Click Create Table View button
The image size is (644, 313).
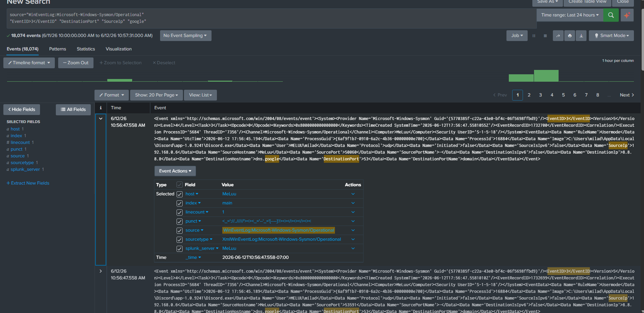pyautogui.click(x=587, y=2)
